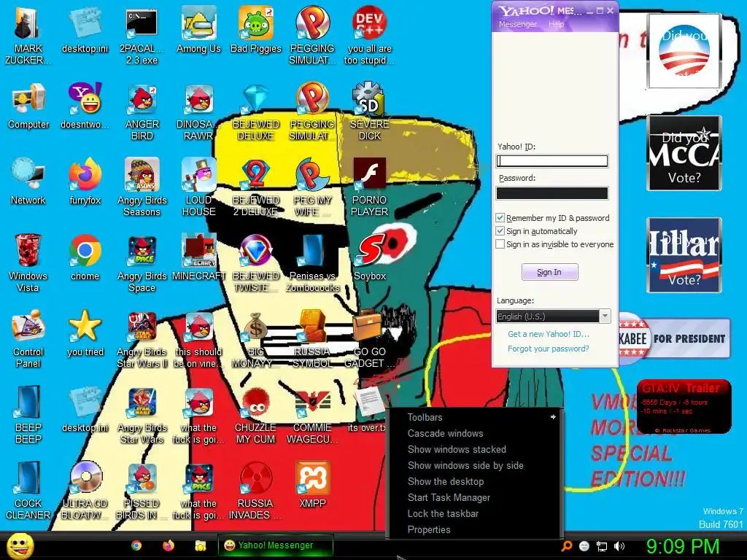Viewport: 747px width, 560px height.
Task: Expand the Language dropdown in Yahoo Messenger
Action: click(x=605, y=316)
